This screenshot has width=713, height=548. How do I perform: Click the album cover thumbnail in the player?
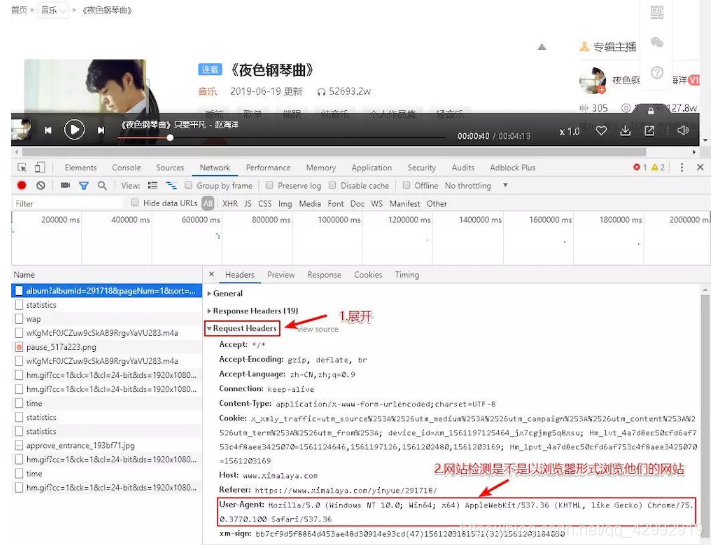(x=21, y=129)
